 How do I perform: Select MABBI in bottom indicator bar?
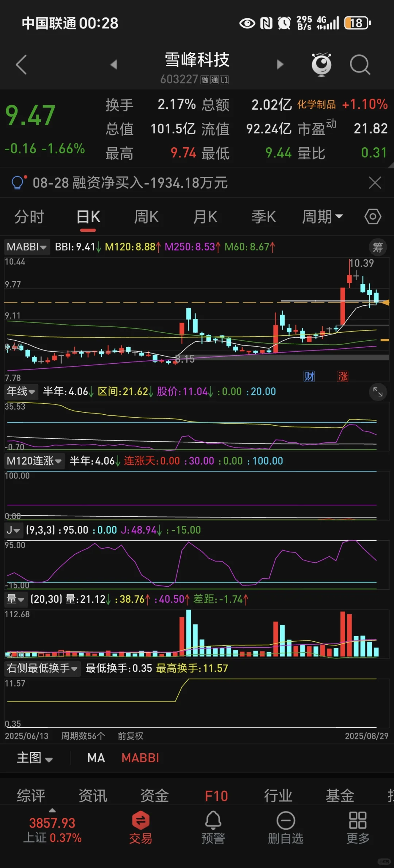click(140, 758)
